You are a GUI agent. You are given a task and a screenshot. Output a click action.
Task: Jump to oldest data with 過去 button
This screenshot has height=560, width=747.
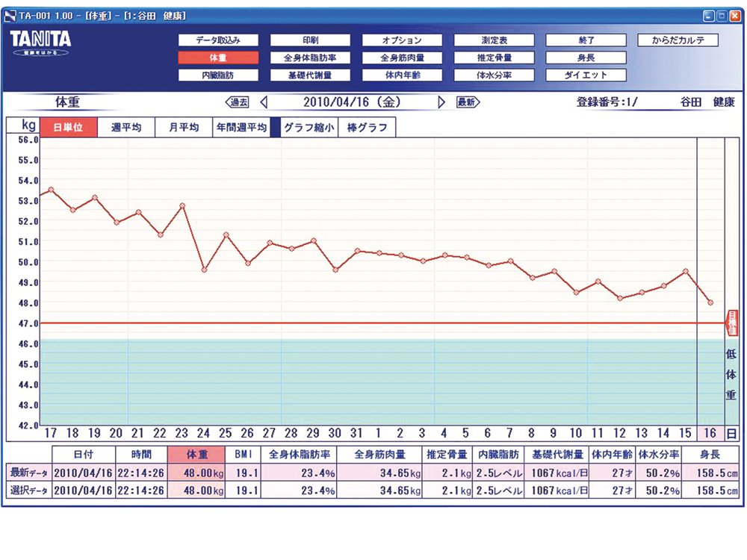(x=238, y=102)
